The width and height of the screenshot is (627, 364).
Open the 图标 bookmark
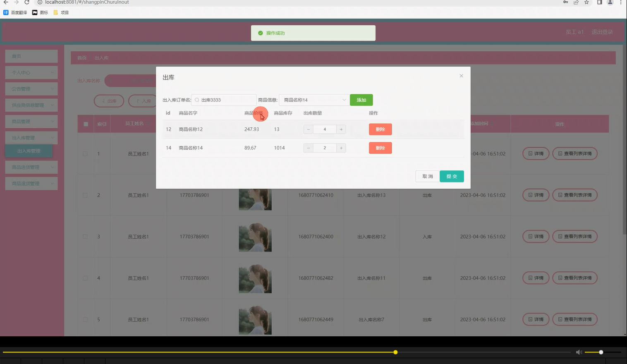pos(40,12)
